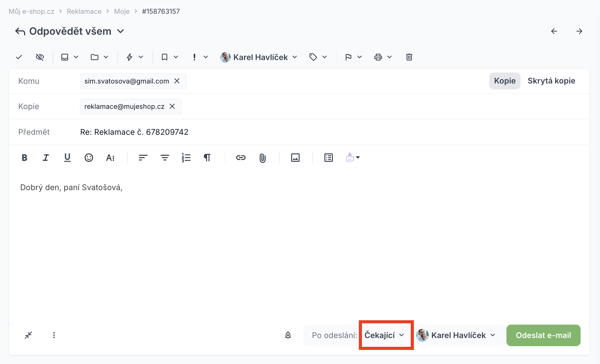Remove sim.svatosova@gmail.com recipient
The width and height of the screenshot is (600, 364).
pos(177,81)
